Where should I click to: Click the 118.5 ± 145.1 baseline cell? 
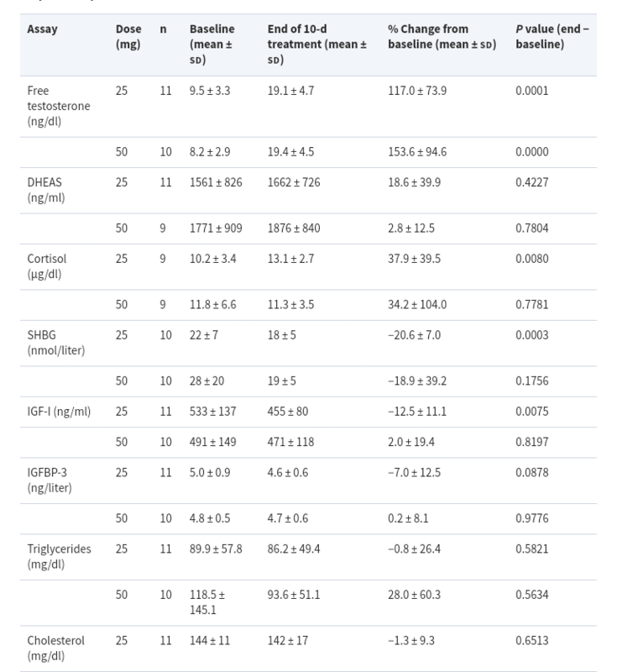(207, 602)
